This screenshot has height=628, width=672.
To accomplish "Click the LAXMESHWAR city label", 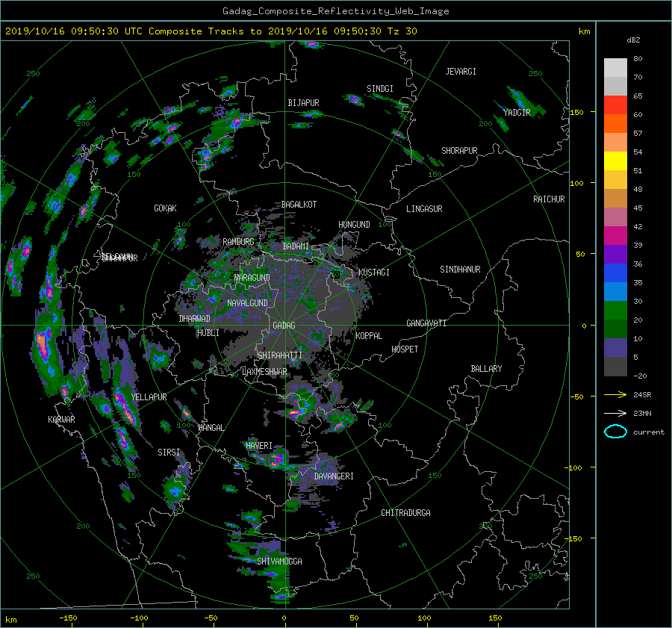I will coord(265,372).
